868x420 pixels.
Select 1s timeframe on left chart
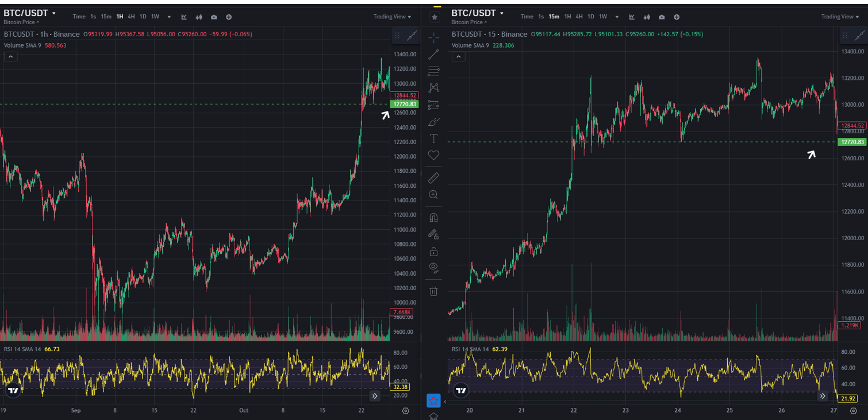click(x=93, y=17)
